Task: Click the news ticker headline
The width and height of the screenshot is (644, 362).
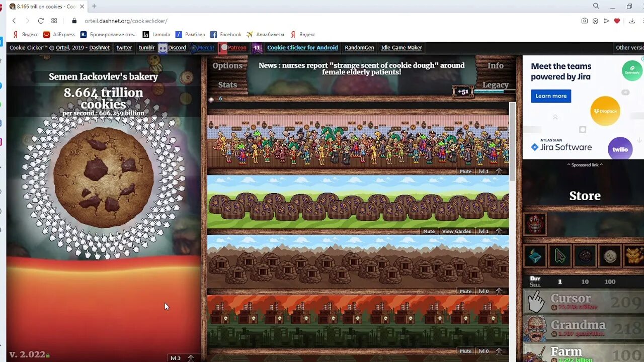Action: (361, 69)
